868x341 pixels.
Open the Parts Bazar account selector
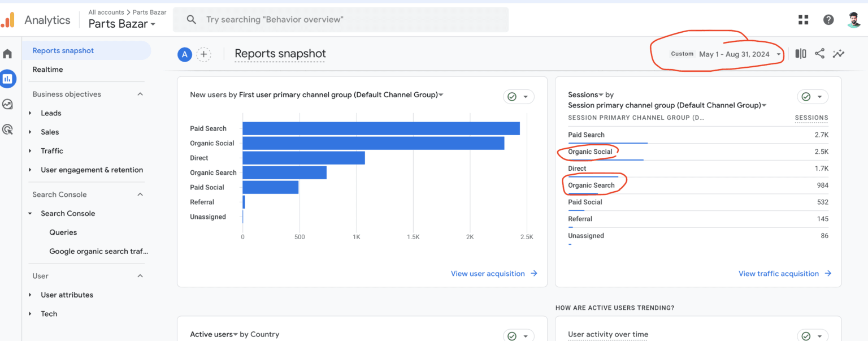click(121, 24)
